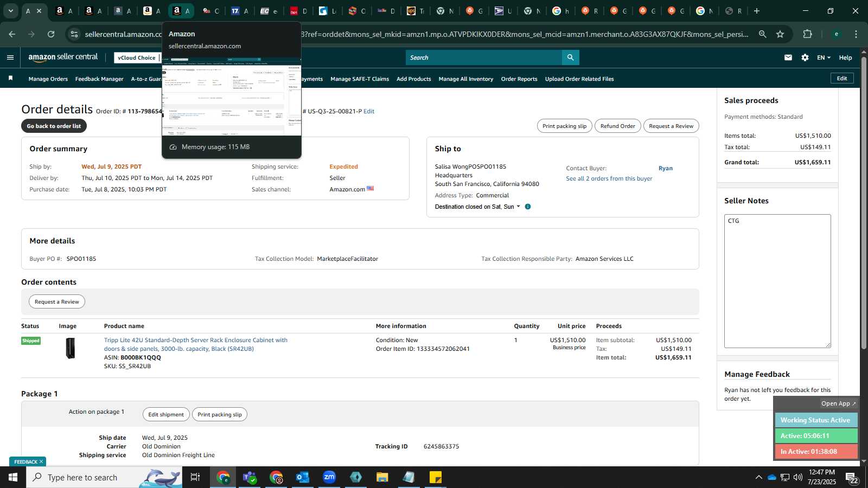868x488 pixels.
Task: Click the Help link in header
Action: 845,57
